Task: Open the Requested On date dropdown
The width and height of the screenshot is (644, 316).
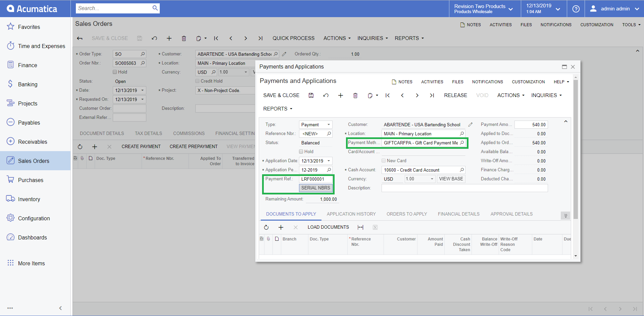Action: (143, 99)
